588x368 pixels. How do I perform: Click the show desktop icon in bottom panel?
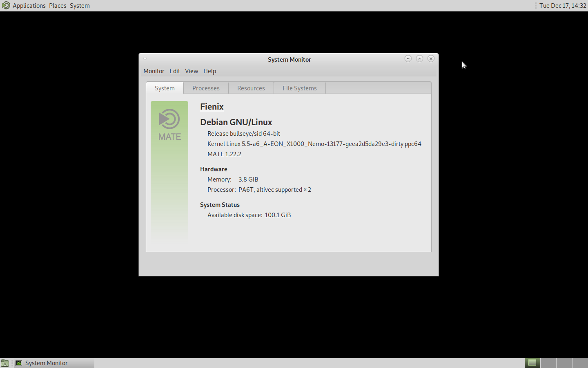click(x=5, y=363)
